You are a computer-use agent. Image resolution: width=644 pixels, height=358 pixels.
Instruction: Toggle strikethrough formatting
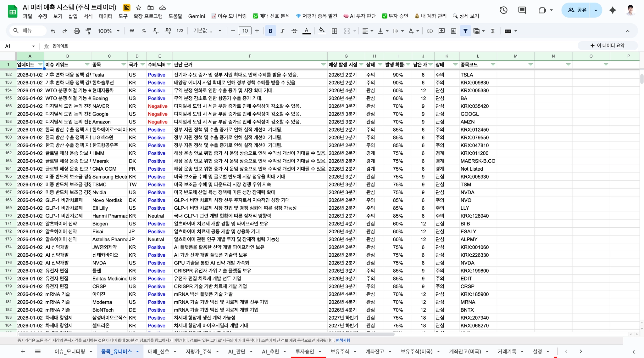(x=294, y=31)
